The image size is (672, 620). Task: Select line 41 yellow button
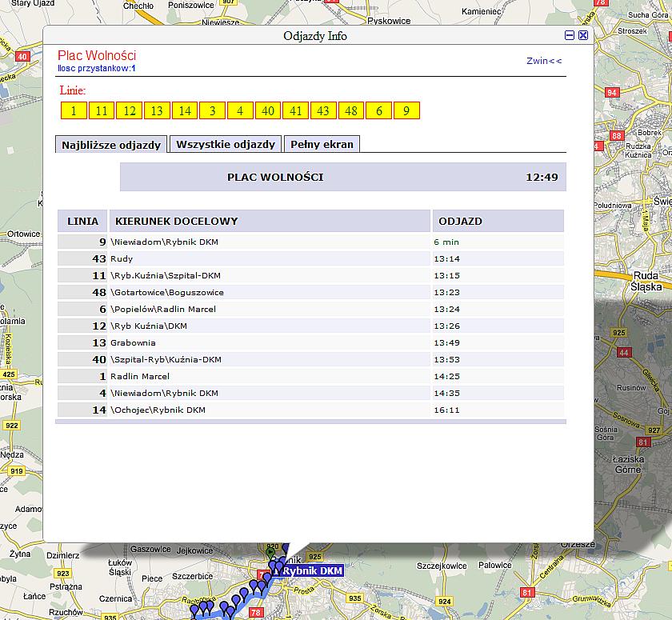pyautogui.click(x=296, y=110)
